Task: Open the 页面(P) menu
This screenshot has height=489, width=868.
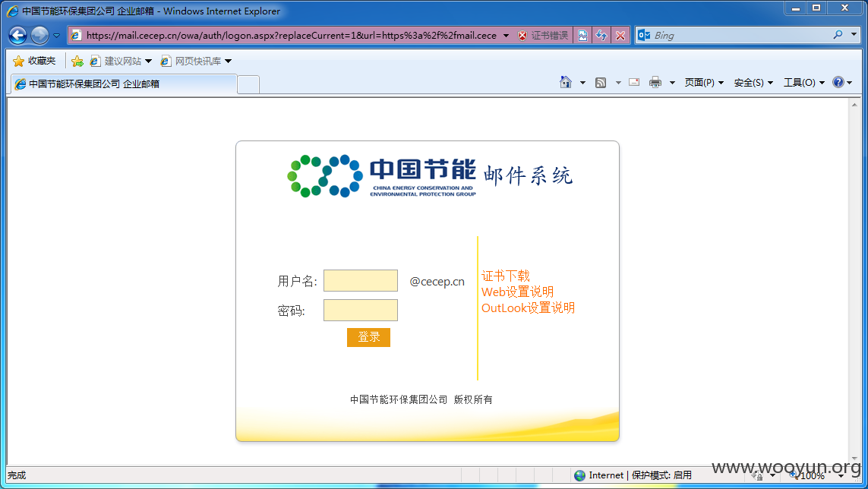Action: point(704,83)
